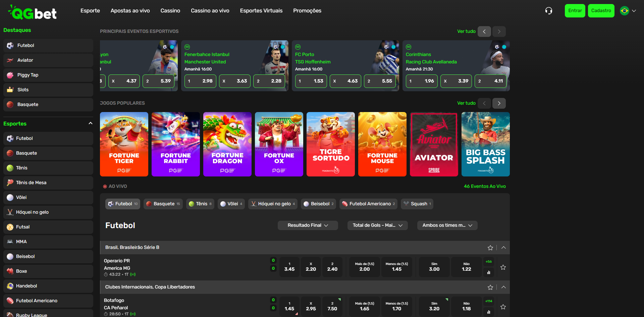Image resolution: width=644 pixels, height=317 pixels.
Task: Collapse Brasileirão Série B section
Action: (503, 248)
